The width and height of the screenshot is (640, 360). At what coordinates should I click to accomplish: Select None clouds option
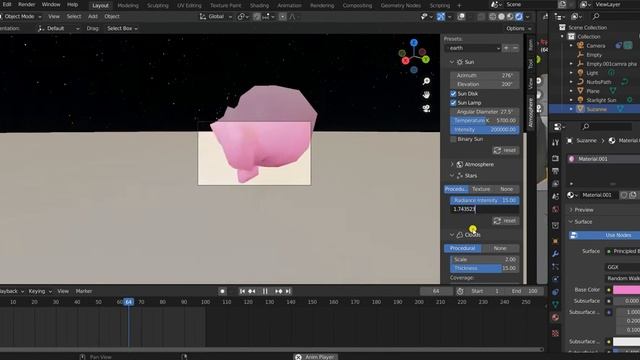pos(500,248)
